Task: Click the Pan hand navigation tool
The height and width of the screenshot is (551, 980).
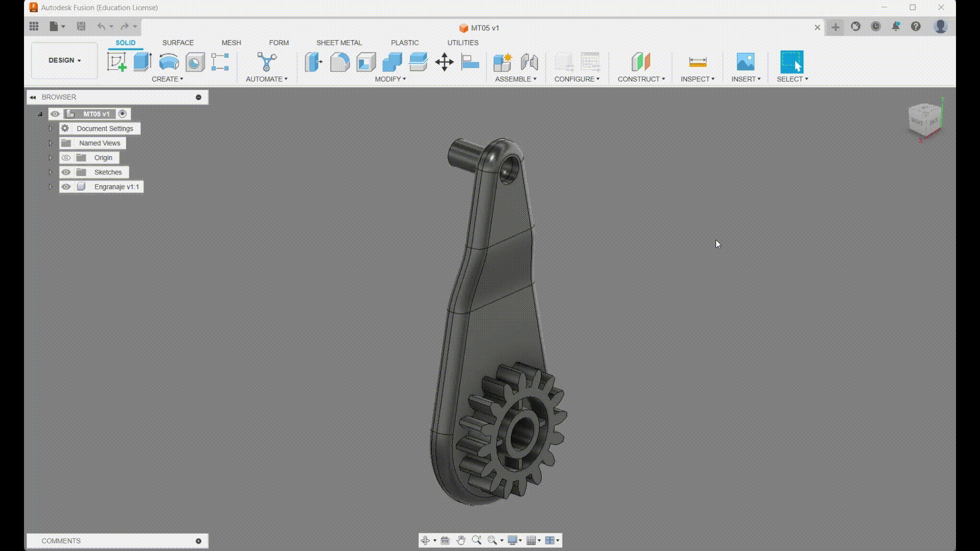Action: (460, 540)
